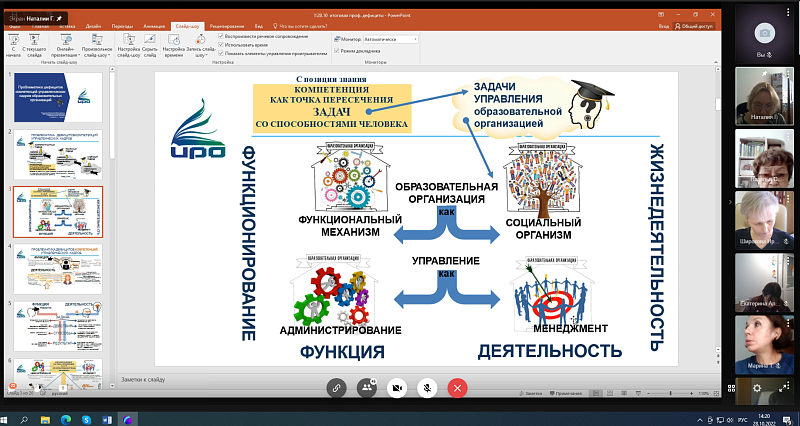This screenshot has width=800, height=426.
Task: Toggle the camera in call controls
Action: click(398, 386)
